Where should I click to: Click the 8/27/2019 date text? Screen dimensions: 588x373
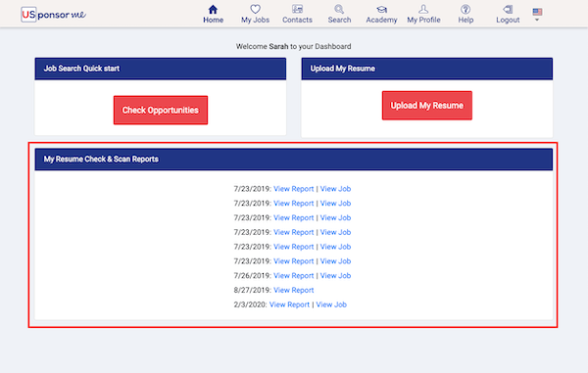pyautogui.click(x=252, y=290)
